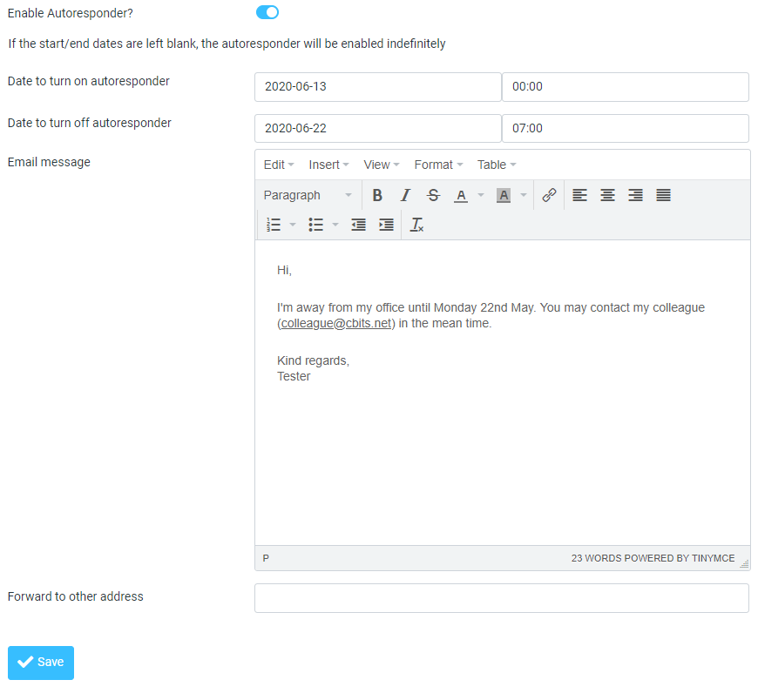Viewport: 758px width, 700px height.
Task: Clear formatting from selected text
Action: coord(416,225)
